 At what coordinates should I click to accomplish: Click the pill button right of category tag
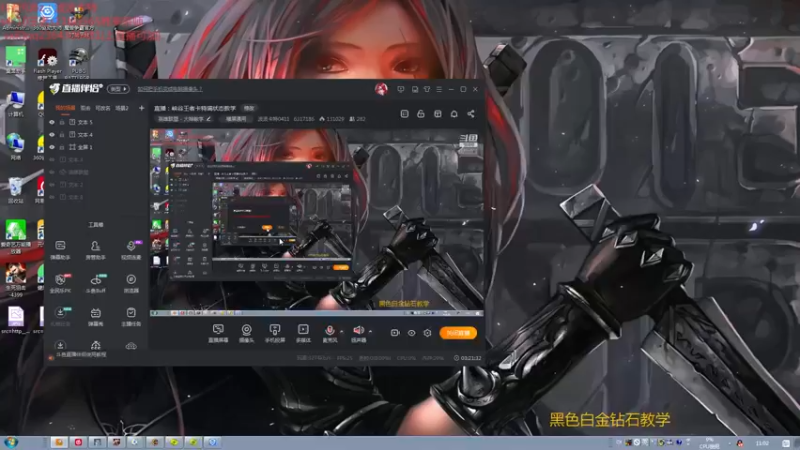click(236, 119)
